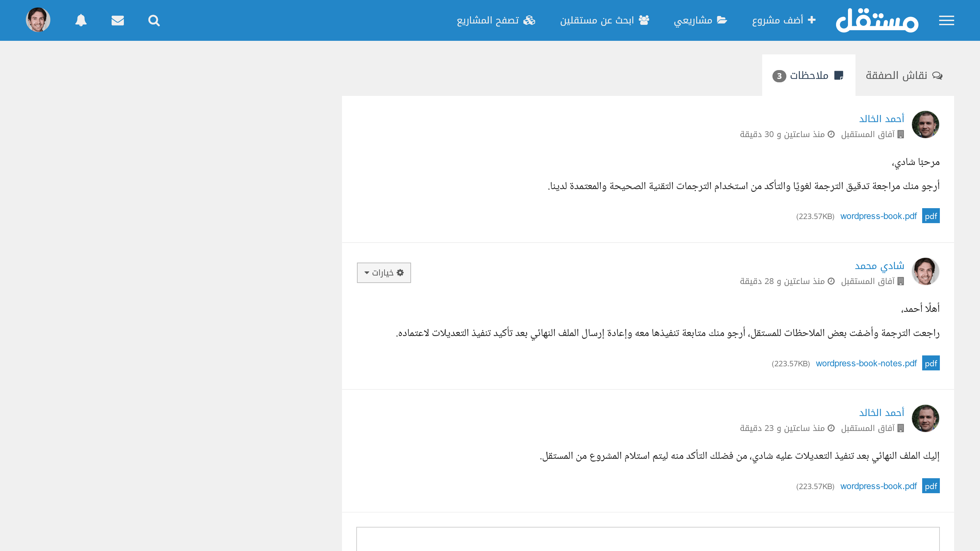Open ابحث عن مستقلين freelancer search
Screen dimensions: 980x551
coord(604,20)
